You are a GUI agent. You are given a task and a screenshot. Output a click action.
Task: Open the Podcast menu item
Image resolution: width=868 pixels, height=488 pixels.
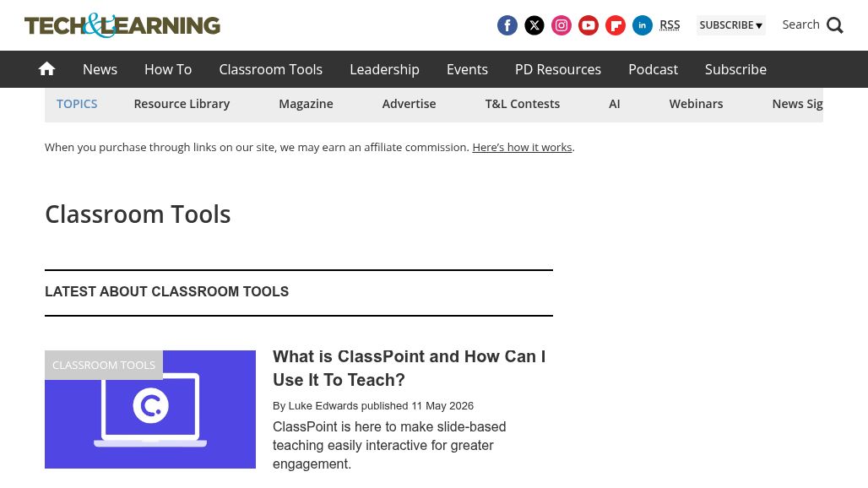point(654,69)
